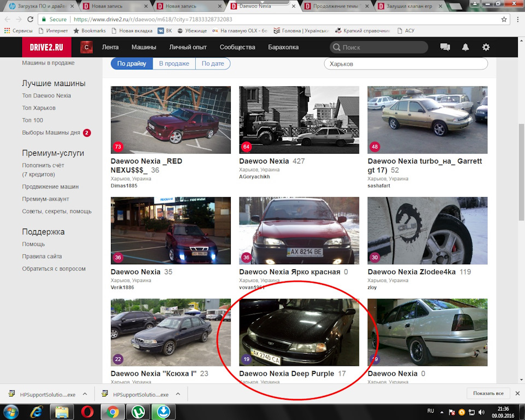
Task: Open options for second HPSupportSolutio download
Action: coord(178,394)
